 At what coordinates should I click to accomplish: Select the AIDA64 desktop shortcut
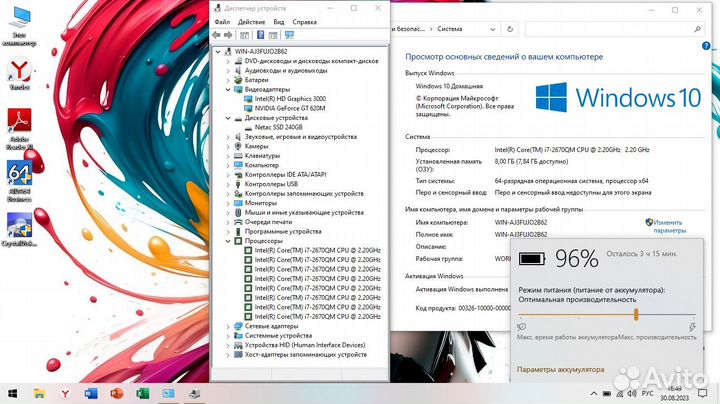point(19,181)
